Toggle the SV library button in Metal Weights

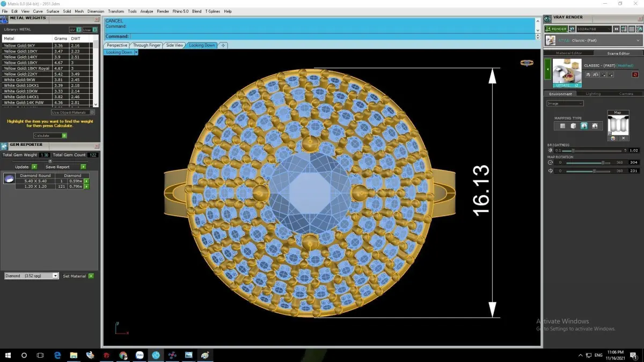[75, 29]
